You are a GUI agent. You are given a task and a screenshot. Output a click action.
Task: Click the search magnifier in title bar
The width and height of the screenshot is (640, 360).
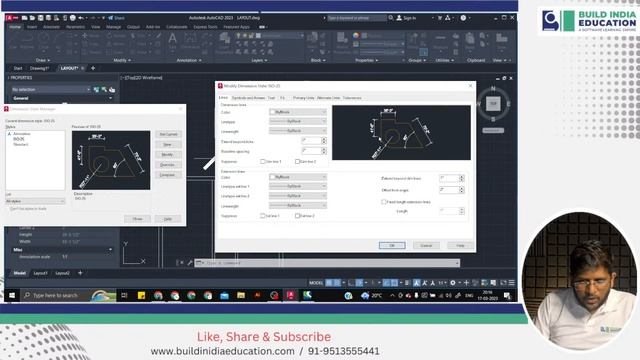click(391, 18)
